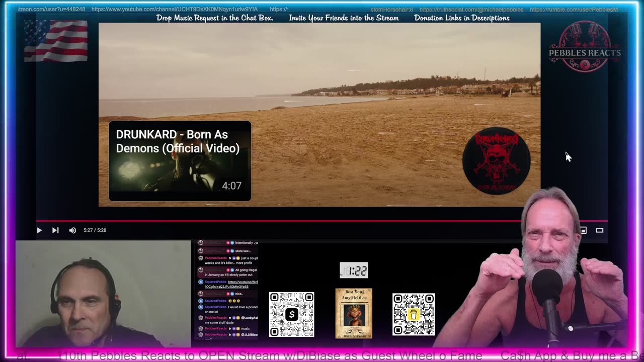Mute the video with the speaker icon
Screen dimensions: 644x362
(72, 230)
